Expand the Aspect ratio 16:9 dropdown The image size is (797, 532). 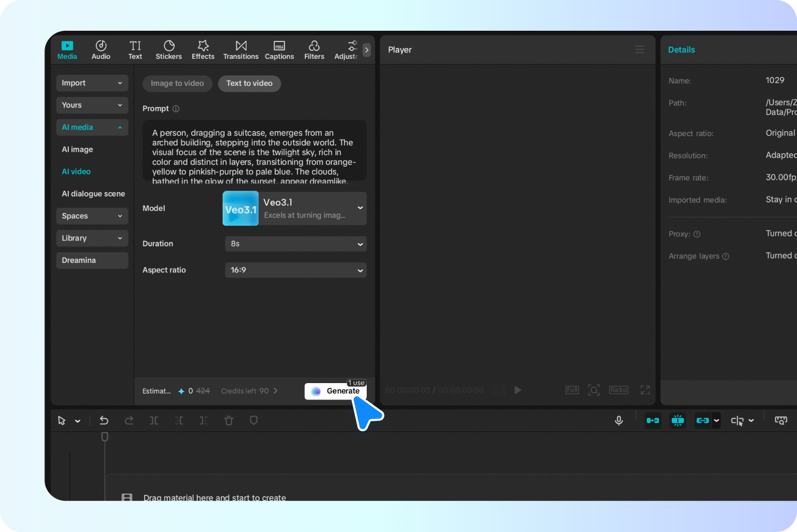pyautogui.click(x=295, y=270)
